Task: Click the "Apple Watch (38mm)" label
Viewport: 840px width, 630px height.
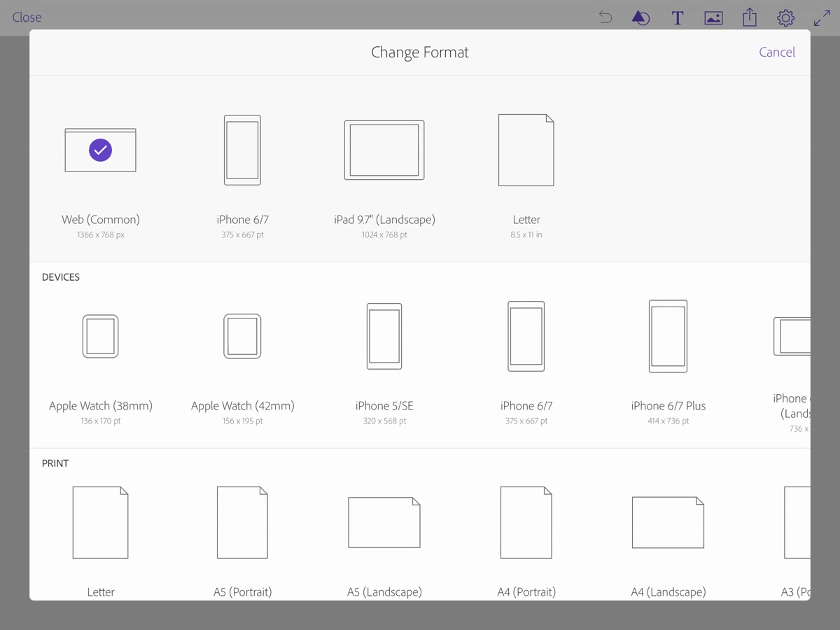Action: [101, 405]
